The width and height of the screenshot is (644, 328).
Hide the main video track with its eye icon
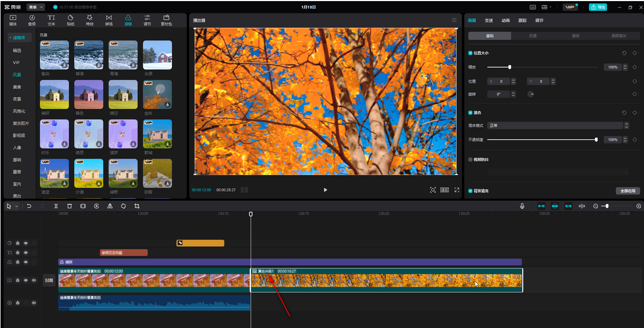pos(25,280)
